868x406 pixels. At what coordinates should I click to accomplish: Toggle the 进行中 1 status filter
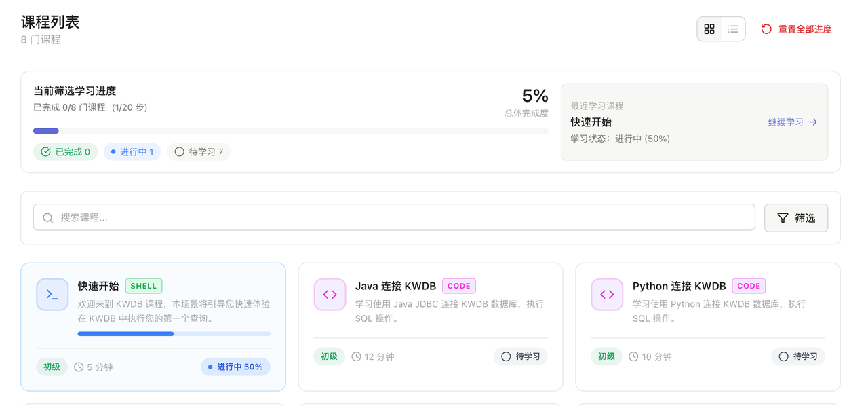pos(132,152)
